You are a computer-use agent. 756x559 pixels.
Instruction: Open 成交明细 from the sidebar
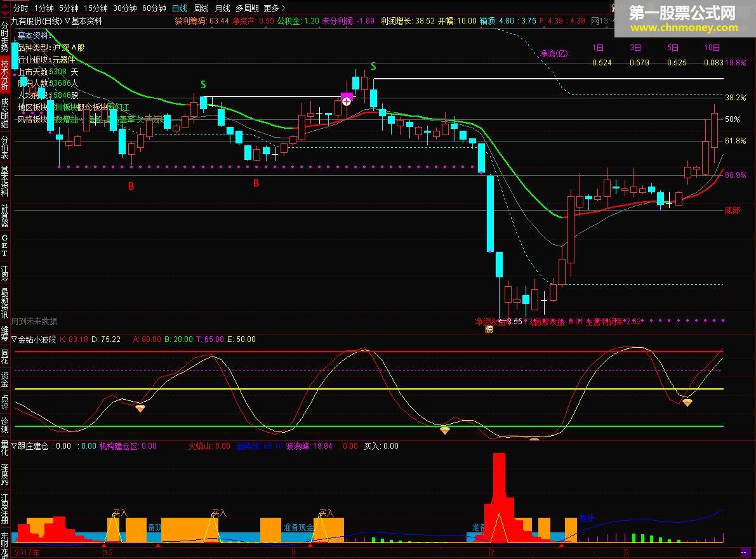click(x=5, y=113)
